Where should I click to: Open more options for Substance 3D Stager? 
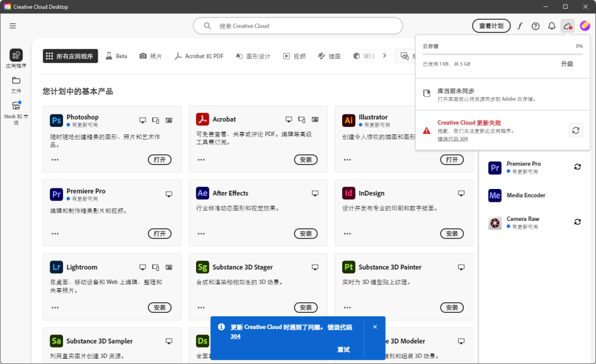[x=201, y=308]
